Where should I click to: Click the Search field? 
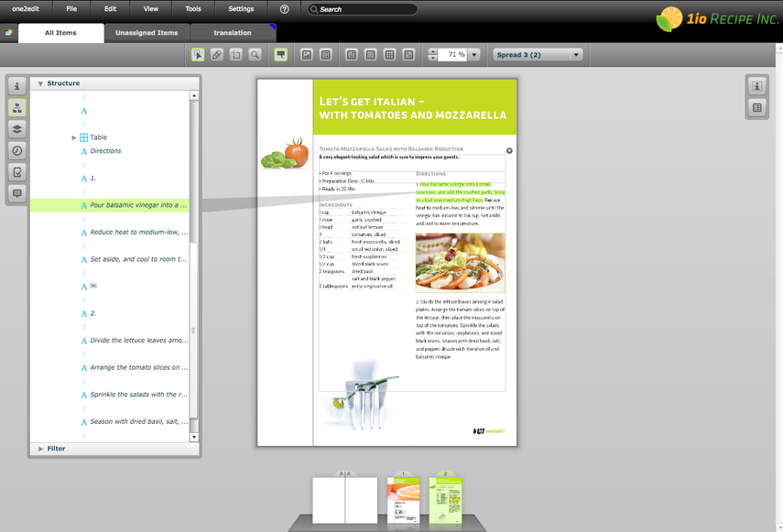coord(362,9)
